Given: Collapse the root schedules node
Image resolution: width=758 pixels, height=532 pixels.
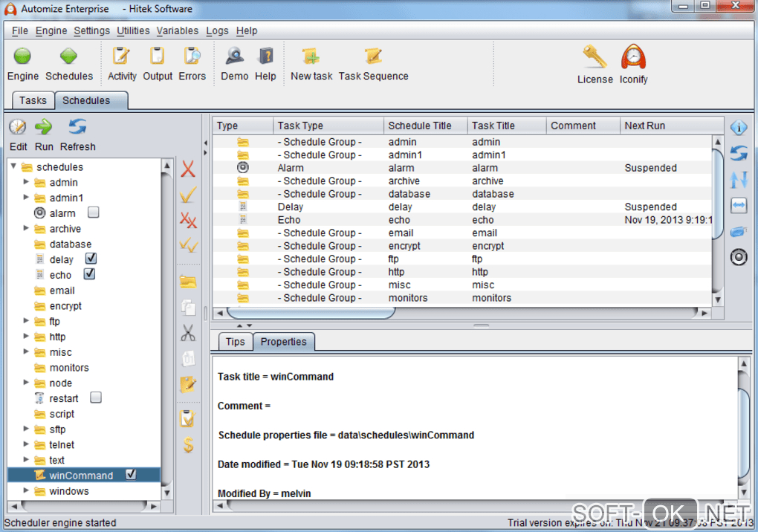Looking at the screenshot, I should tap(14, 166).
